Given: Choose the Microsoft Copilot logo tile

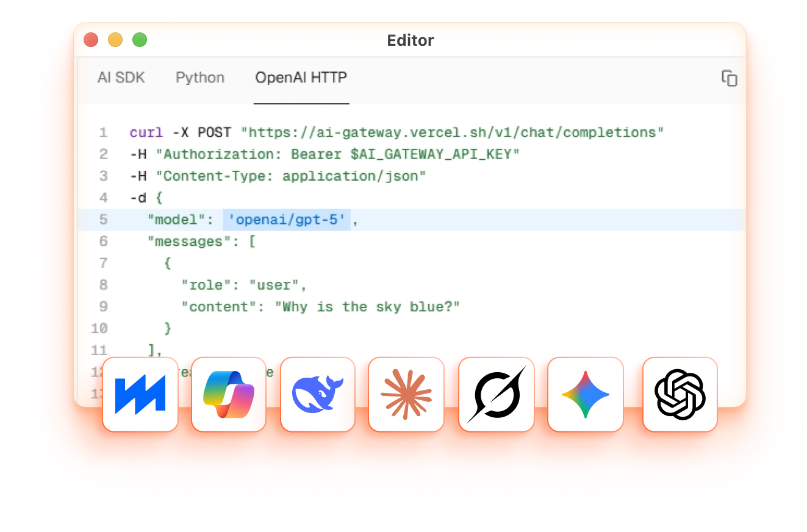Looking at the screenshot, I should click(x=229, y=395).
